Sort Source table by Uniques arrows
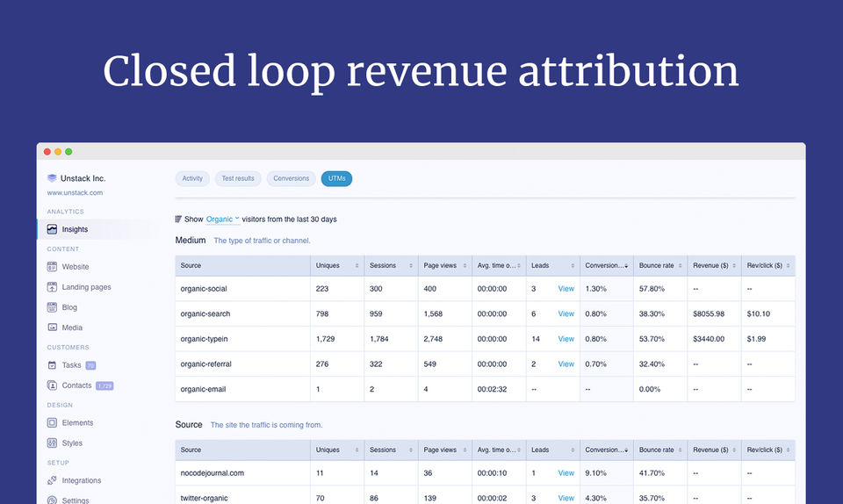Viewport: 843px width, 504px height. point(357,450)
